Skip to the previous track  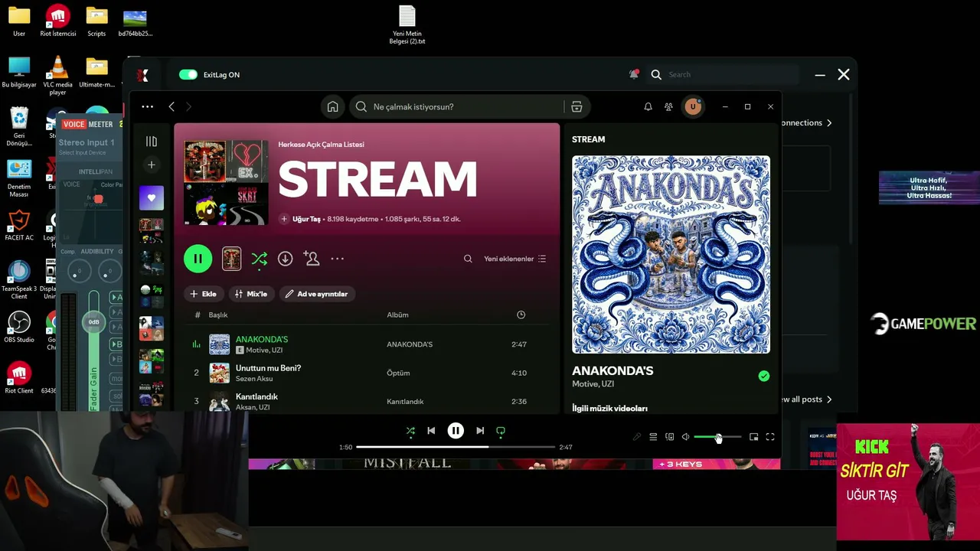pyautogui.click(x=431, y=431)
